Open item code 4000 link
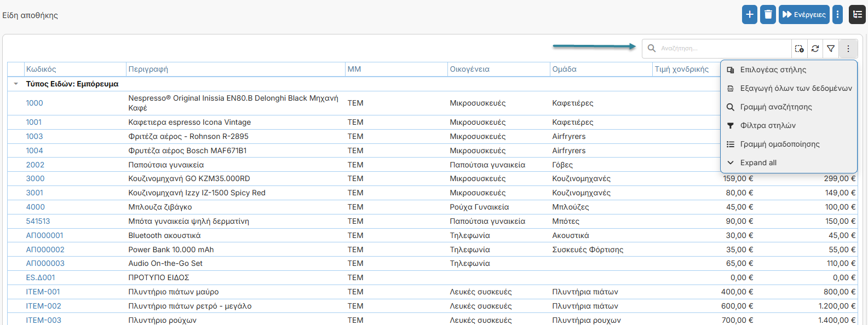 coord(36,207)
